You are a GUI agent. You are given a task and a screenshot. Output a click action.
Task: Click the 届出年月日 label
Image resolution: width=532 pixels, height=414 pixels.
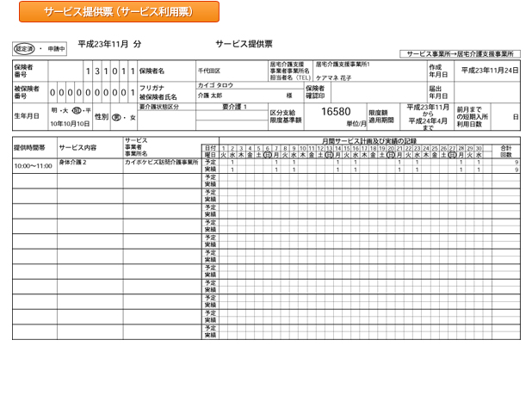438,92
